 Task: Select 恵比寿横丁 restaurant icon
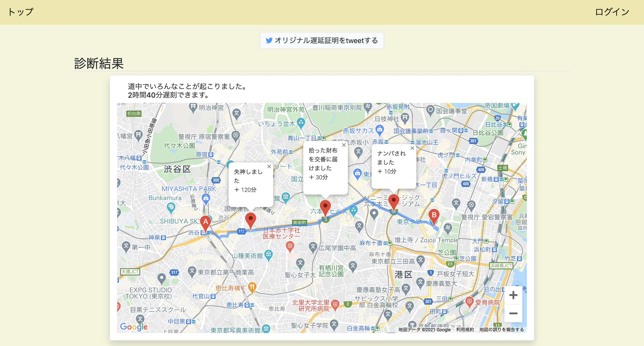252,287
